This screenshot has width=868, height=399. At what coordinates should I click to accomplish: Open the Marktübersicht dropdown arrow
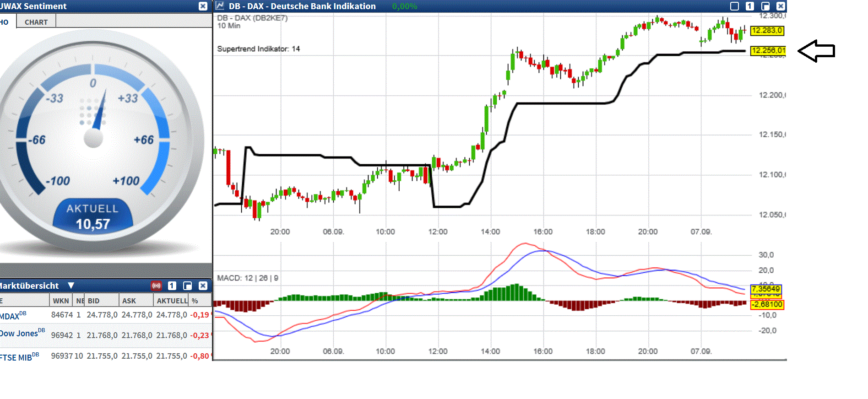tap(71, 286)
